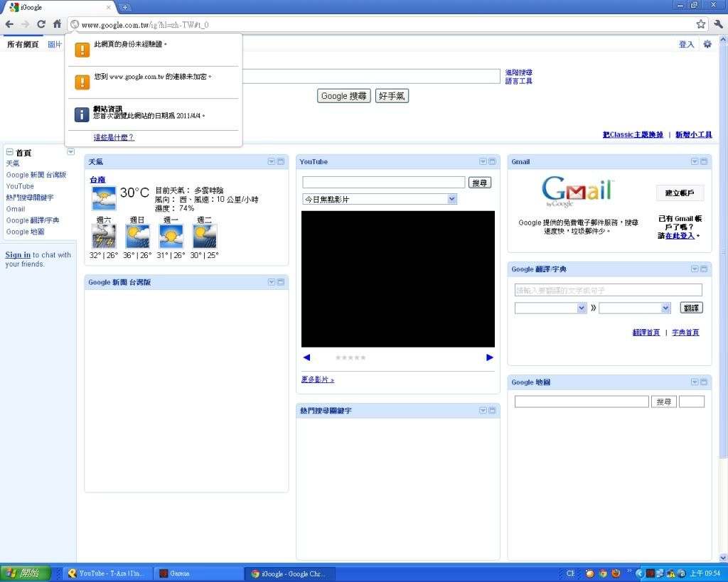Screen dimensions: 728x582
Task: Click the 更多影片 link
Action: pos(318,379)
